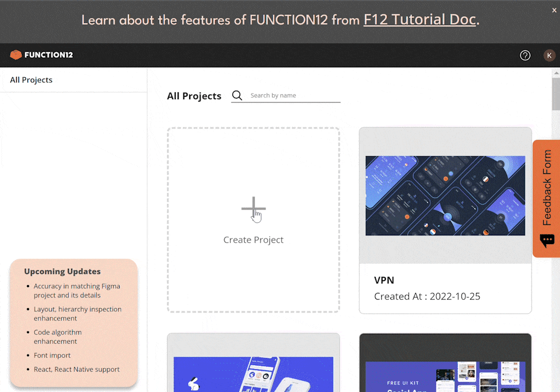Viewport: 560px width, 392px height.
Task: Click the speech bubble icon on Feedback Form
Action: [x=547, y=241]
